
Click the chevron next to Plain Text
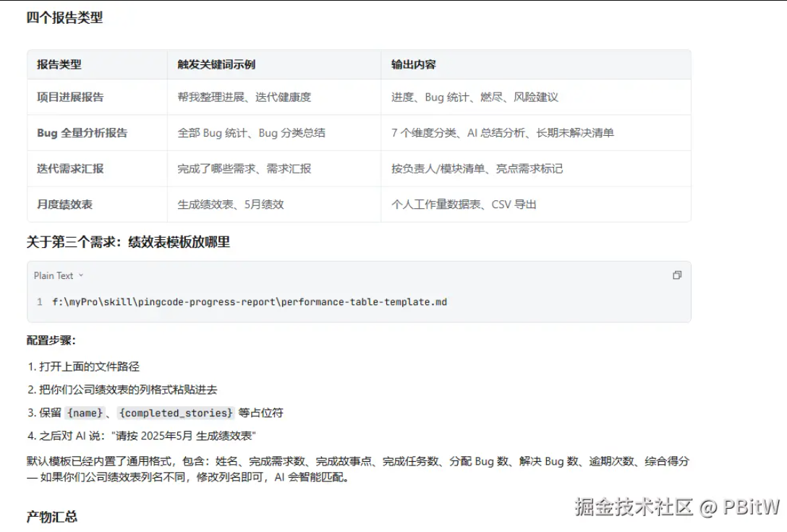point(81,275)
